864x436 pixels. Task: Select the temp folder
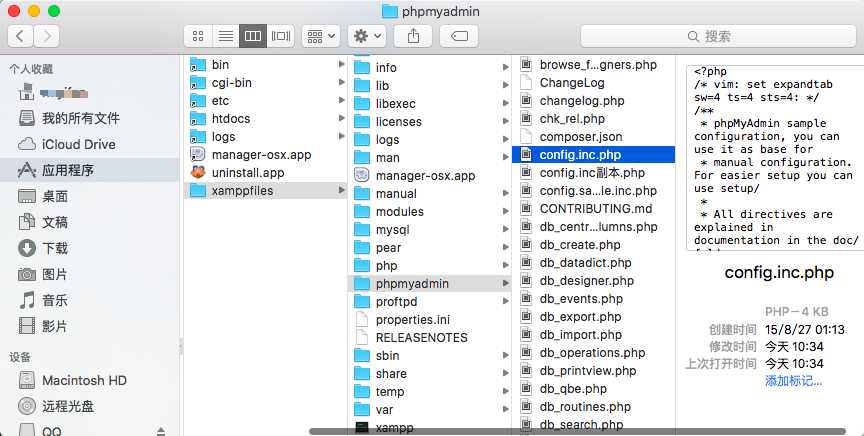[430, 391]
